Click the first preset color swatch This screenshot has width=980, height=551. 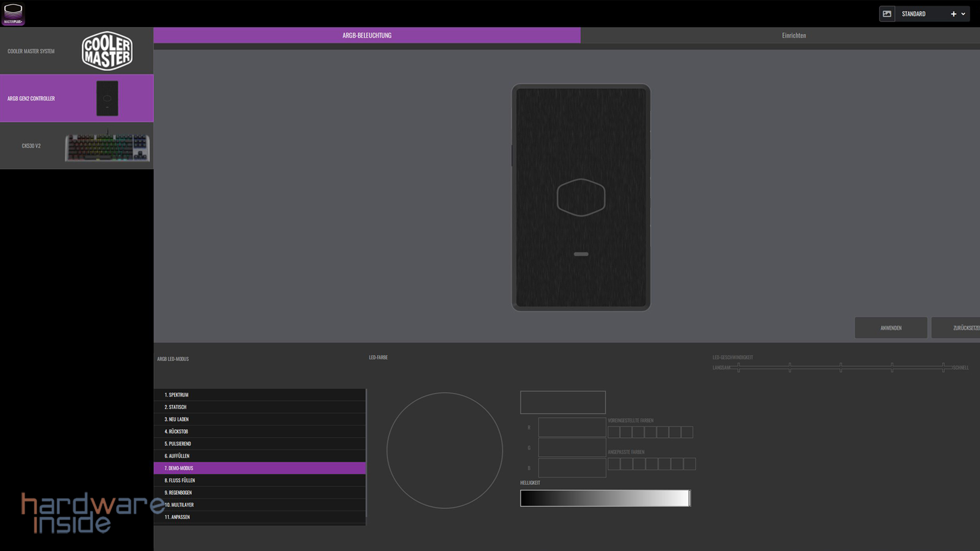click(614, 432)
